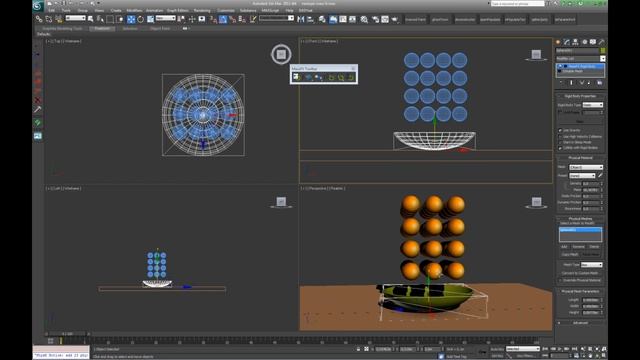Click the Pin Stack icon

561,83
